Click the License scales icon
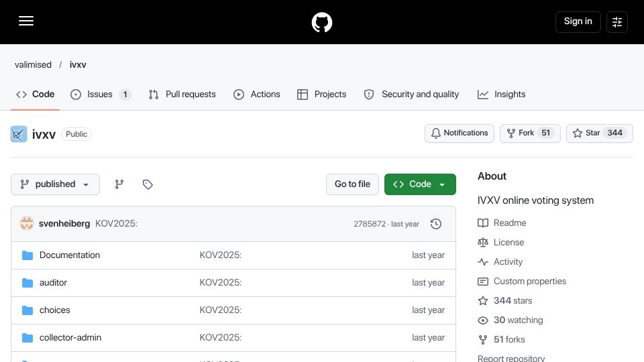The height and width of the screenshot is (362, 644). (x=483, y=243)
